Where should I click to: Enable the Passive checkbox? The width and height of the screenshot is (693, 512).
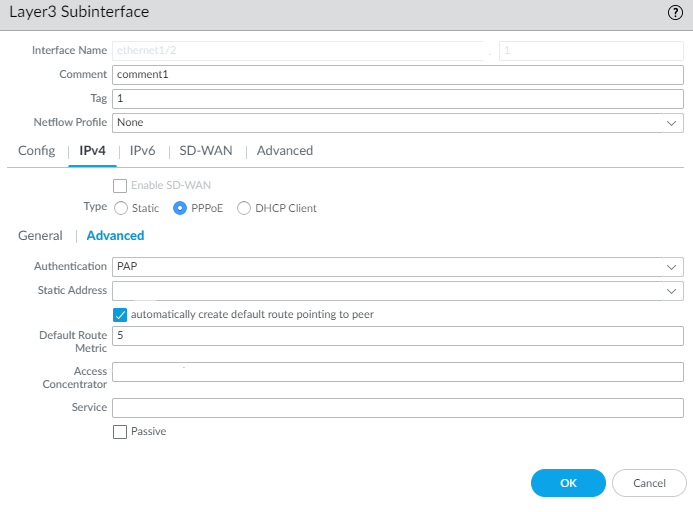click(x=121, y=431)
